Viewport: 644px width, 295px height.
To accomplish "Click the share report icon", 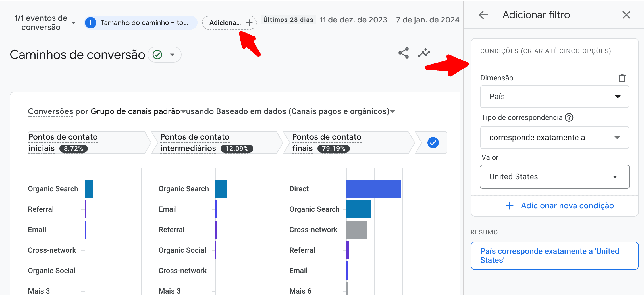I will [x=404, y=53].
